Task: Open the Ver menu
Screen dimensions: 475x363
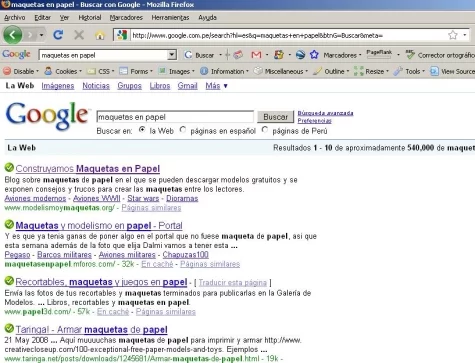Action: 64,17
